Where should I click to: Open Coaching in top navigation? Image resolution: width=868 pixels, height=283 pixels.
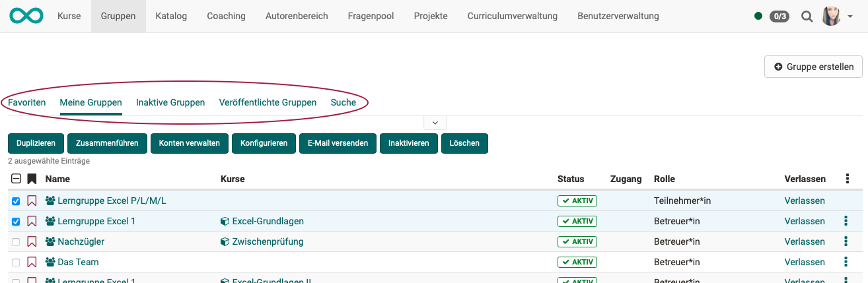point(226,16)
